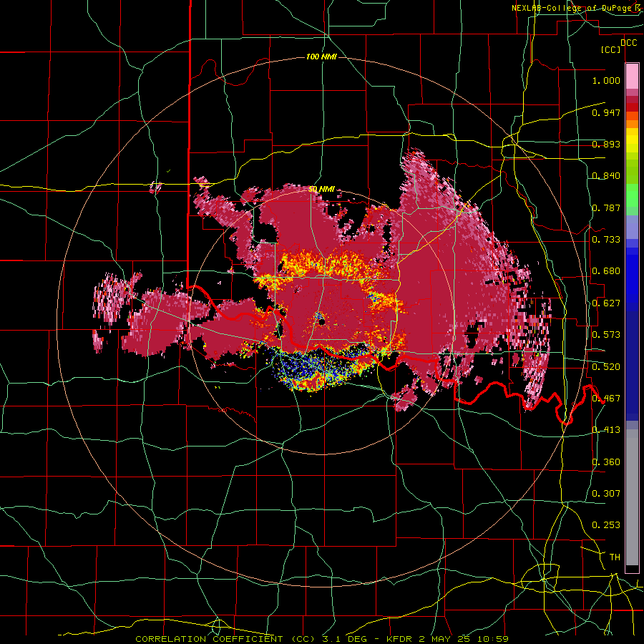Click the 0.787 legend value
This screenshot has height=644, width=644.
[606, 208]
